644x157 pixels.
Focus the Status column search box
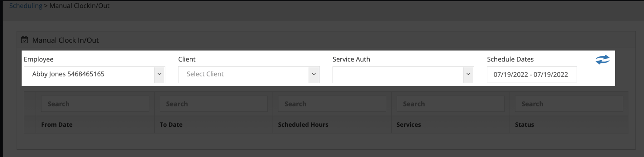tap(568, 104)
